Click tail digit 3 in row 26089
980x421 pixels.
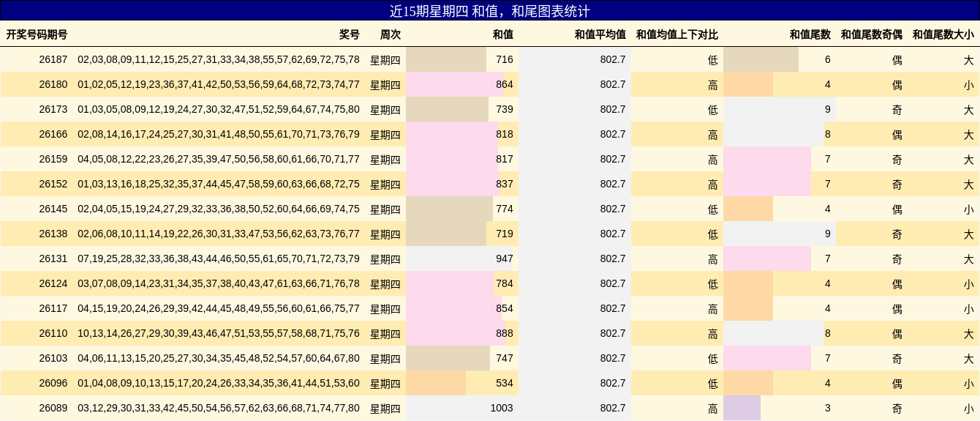pyautogui.click(x=828, y=408)
